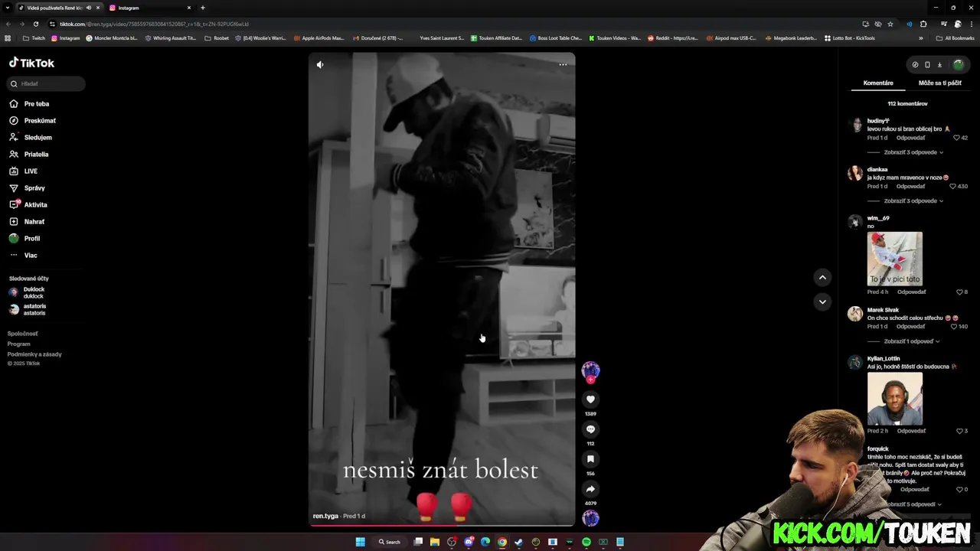Switch to Môže sa ti páčiť tab

tap(939, 83)
